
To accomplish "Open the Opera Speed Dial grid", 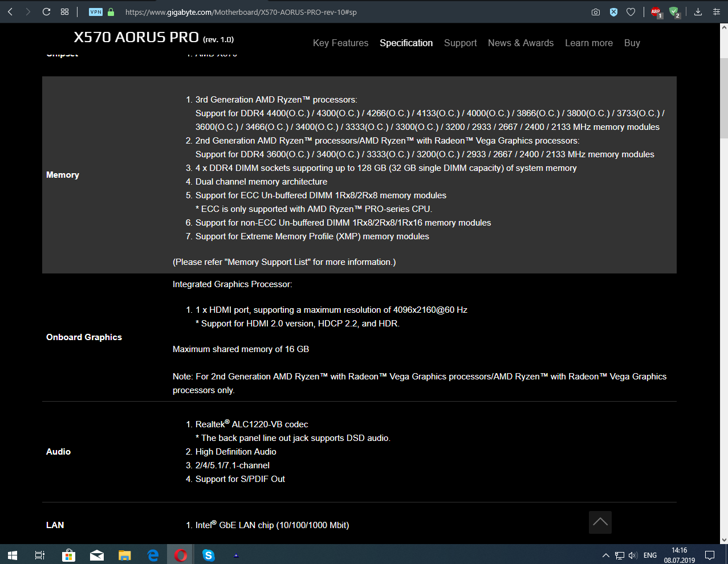I will click(64, 11).
